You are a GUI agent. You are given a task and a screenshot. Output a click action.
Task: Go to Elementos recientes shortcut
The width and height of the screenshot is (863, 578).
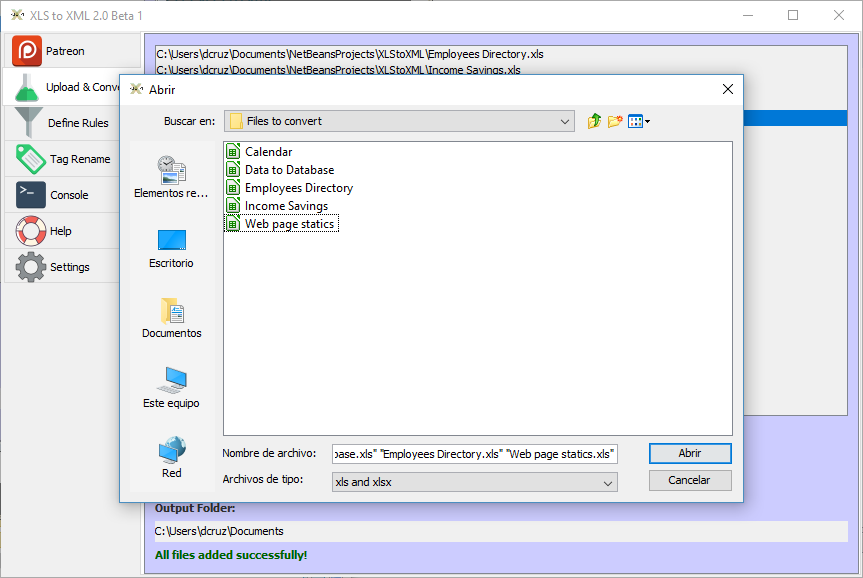click(171, 177)
